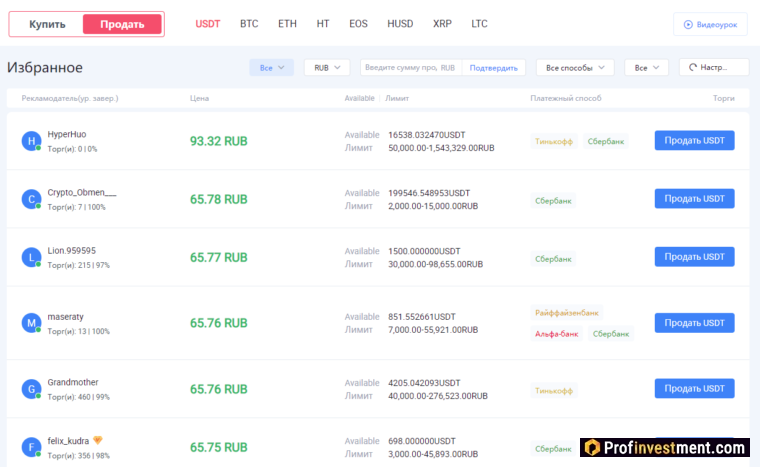The height and width of the screenshot is (467, 760).
Task: Open the felix_kudra advertiser profile
Action: point(68,441)
